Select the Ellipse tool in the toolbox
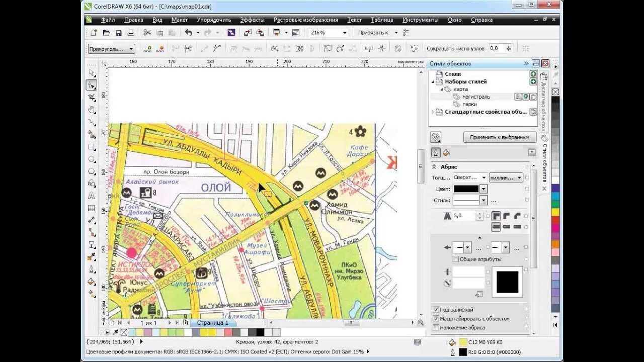 (92, 159)
